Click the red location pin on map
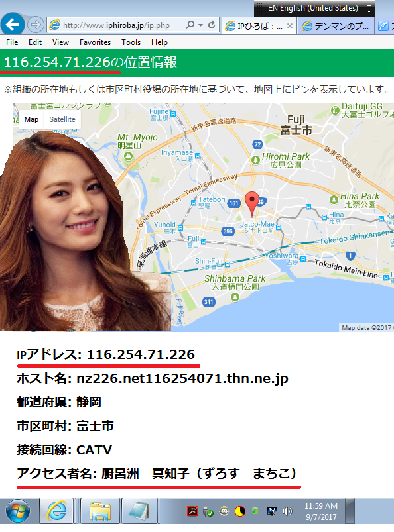Viewport: 394px width, 532px height. (252, 203)
